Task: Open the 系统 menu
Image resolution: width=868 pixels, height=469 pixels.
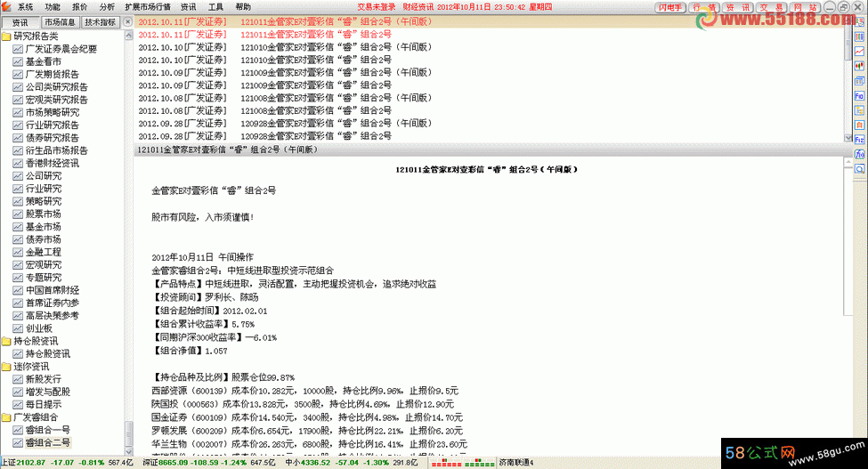Action: pyautogui.click(x=26, y=6)
